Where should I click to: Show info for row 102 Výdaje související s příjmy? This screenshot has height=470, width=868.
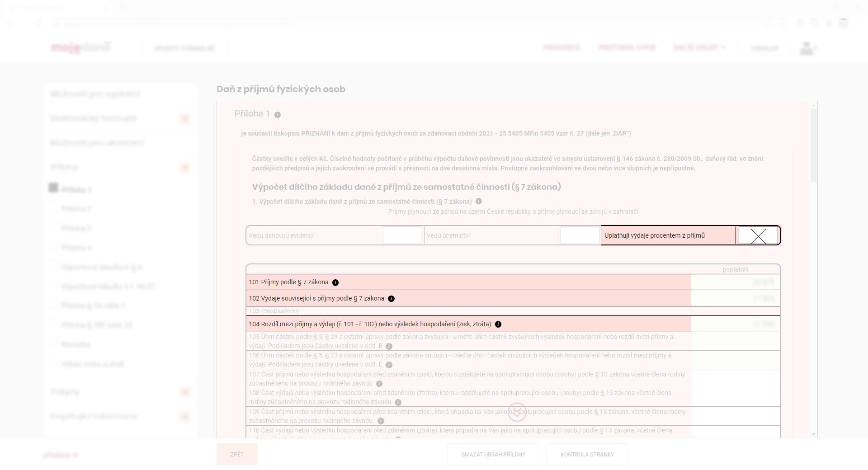point(392,299)
